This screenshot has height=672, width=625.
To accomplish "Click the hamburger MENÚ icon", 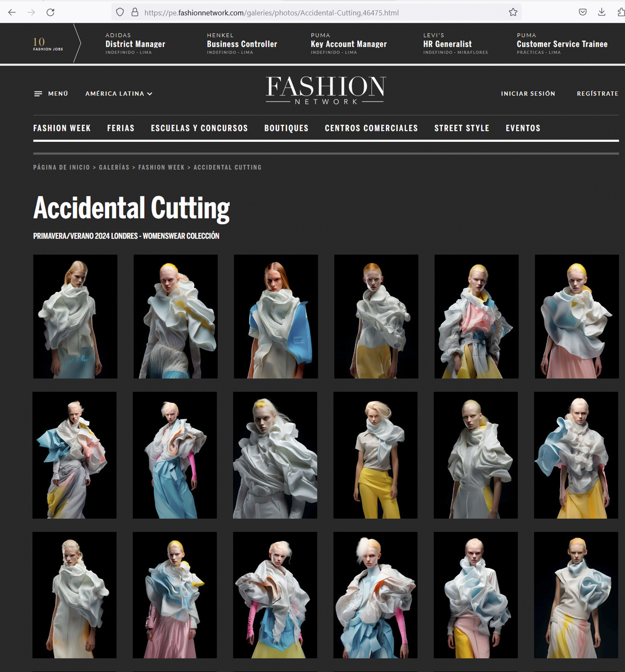I will (38, 94).
